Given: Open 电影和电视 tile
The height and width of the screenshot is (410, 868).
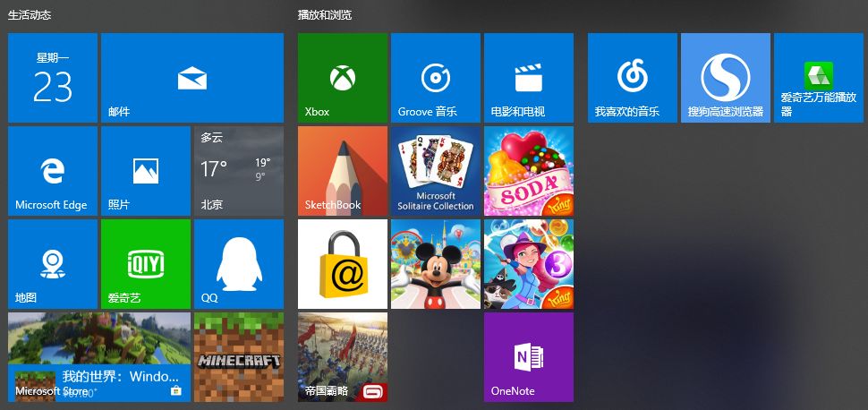Looking at the screenshot, I should (x=529, y=78).
